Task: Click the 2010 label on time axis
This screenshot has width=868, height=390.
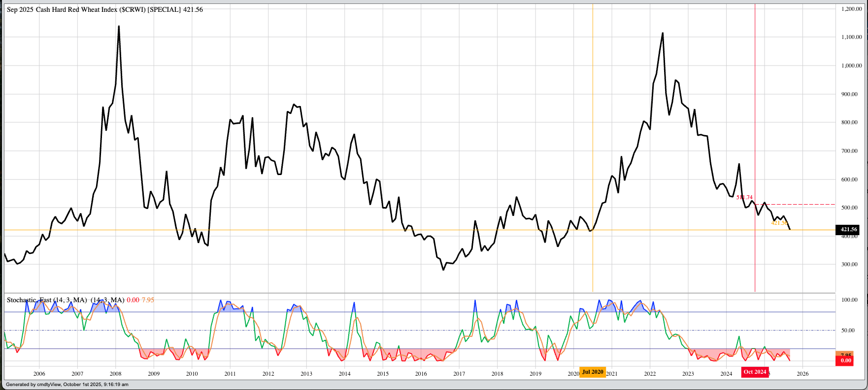Action: coord(192,374)
